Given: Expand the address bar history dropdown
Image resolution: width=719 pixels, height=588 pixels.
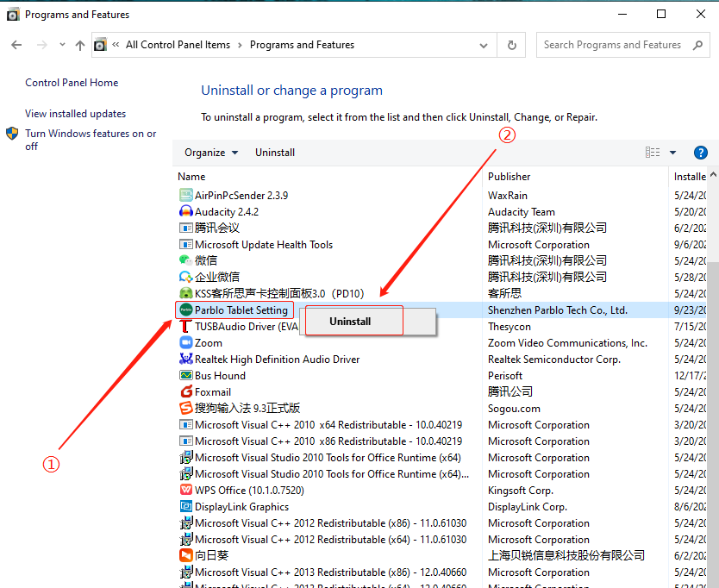Looking at the screenshot, I should point(484,46).
